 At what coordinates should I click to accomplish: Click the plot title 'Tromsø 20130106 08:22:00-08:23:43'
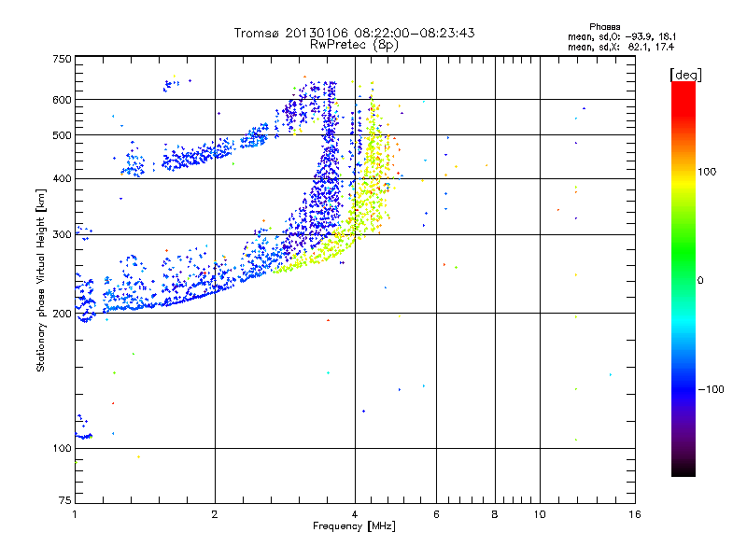tap(354, 33)
